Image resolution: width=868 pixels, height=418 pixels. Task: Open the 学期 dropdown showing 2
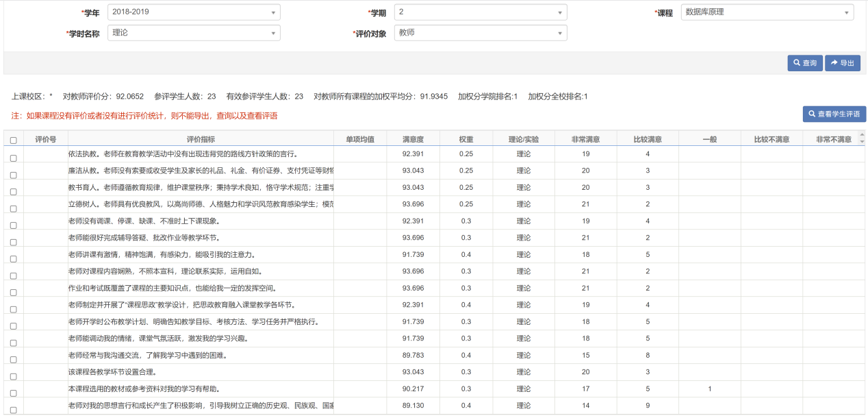coord(481,12)
